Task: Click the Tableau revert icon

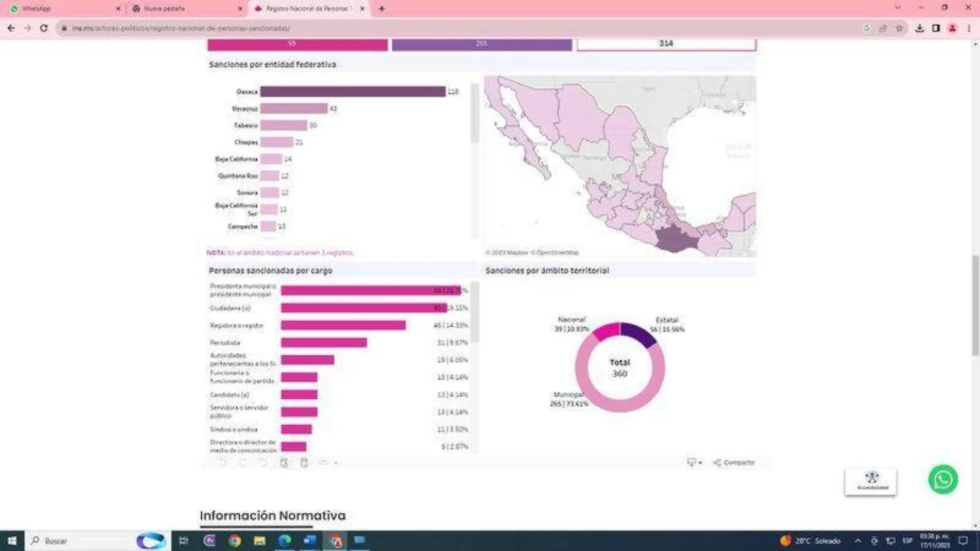Action: coord(263,463)
